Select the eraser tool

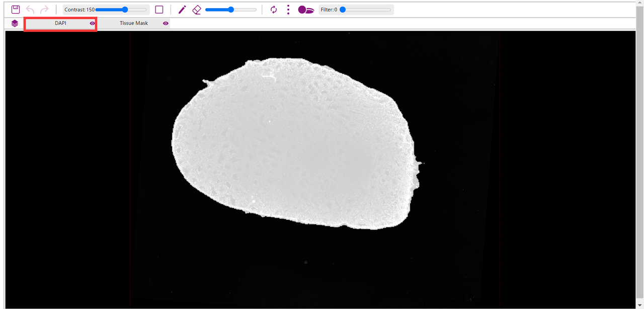tap(197, 10)
